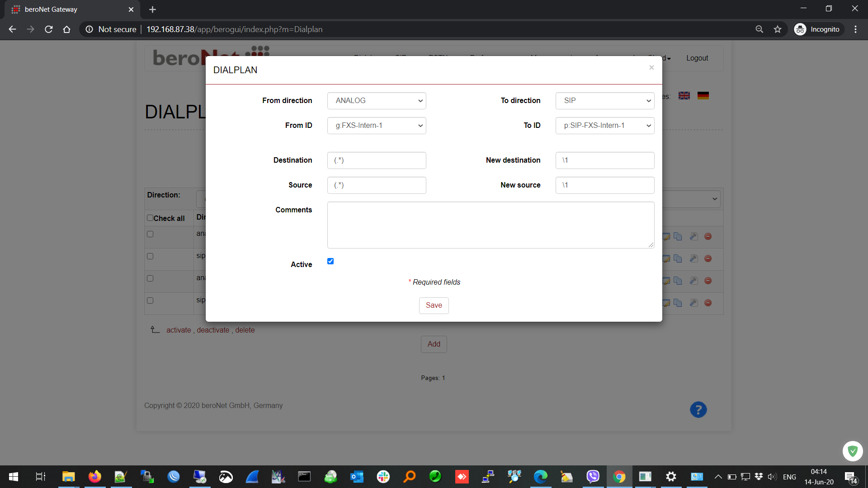The width and height of the screenshot is (868, 488).
Task: Select the German flag language icon
Action: pos(703,96)
